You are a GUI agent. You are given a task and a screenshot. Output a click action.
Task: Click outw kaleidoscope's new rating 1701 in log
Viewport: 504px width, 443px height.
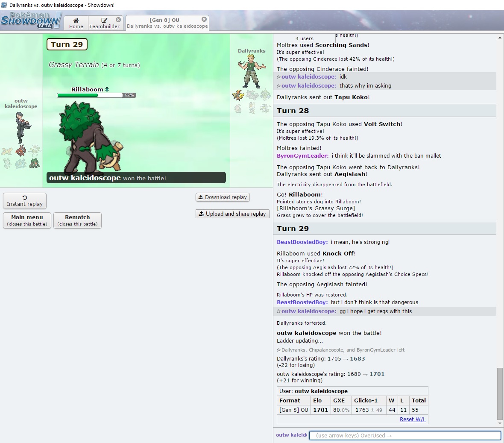click(377, 374)
